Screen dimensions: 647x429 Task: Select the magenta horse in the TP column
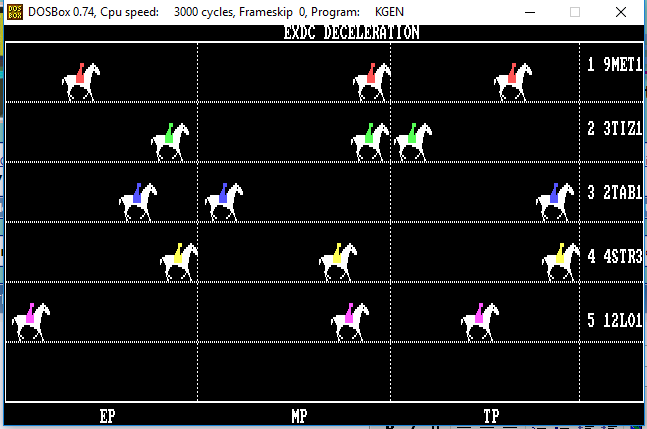480,322
